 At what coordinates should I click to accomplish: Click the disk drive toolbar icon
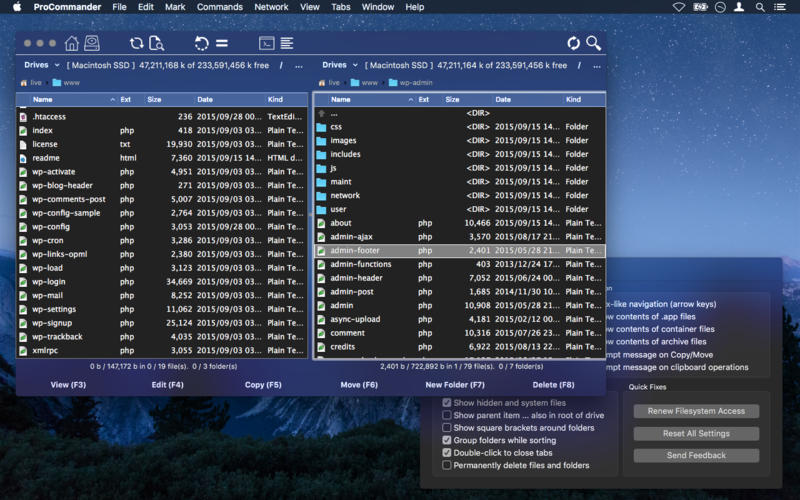[92, 43]
